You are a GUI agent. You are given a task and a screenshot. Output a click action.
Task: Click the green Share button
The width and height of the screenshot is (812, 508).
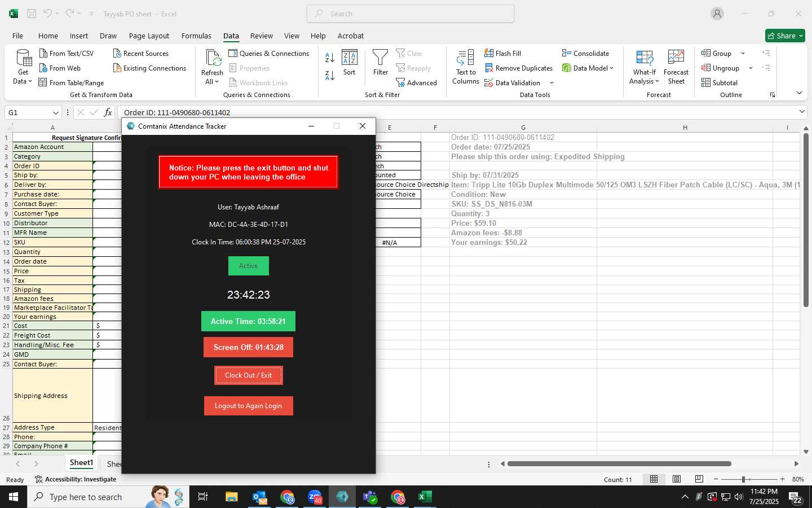(x=785, y=36)
